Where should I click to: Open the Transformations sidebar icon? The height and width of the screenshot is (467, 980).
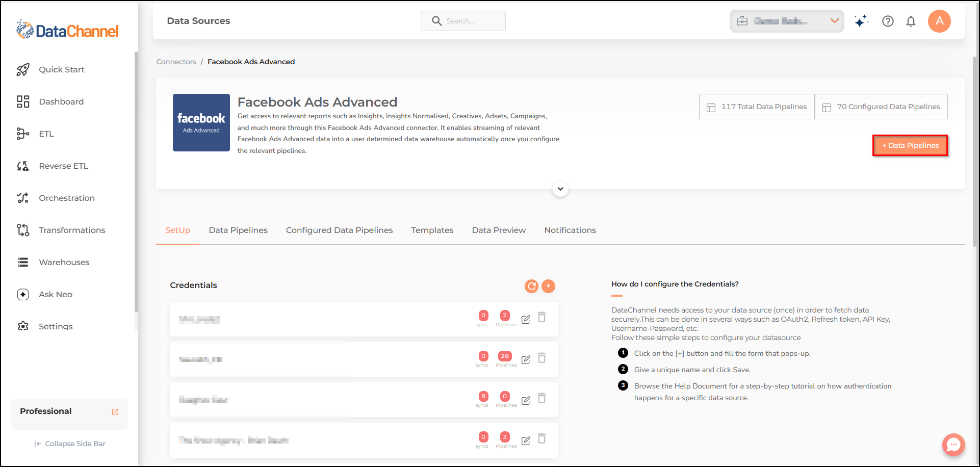coord(23,230)
